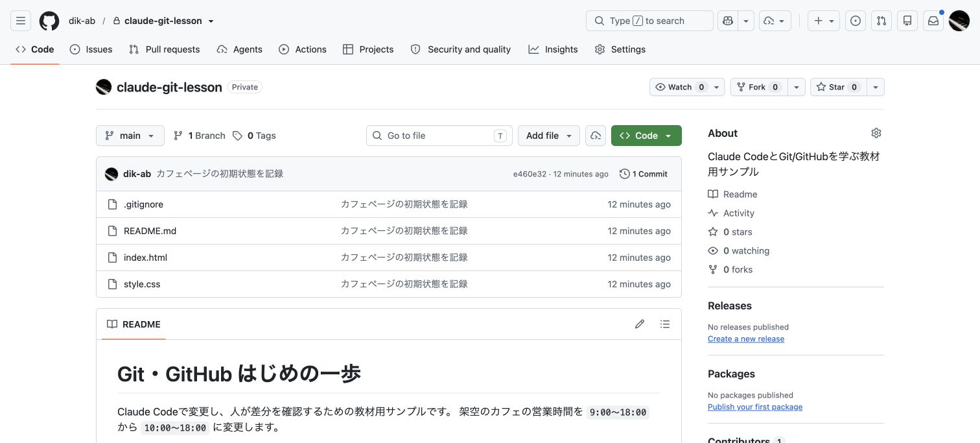Viewport: 980px width, 443px height.
Task: Switch to the Agents tab
Action: [240, 49]
